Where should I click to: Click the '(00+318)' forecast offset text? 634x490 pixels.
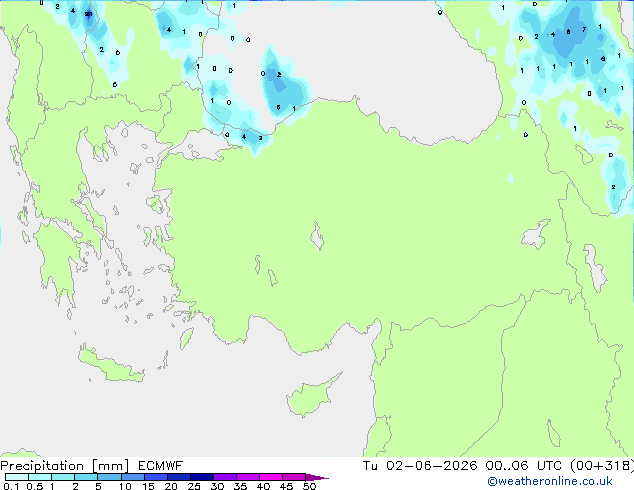(x=602, y=466)
